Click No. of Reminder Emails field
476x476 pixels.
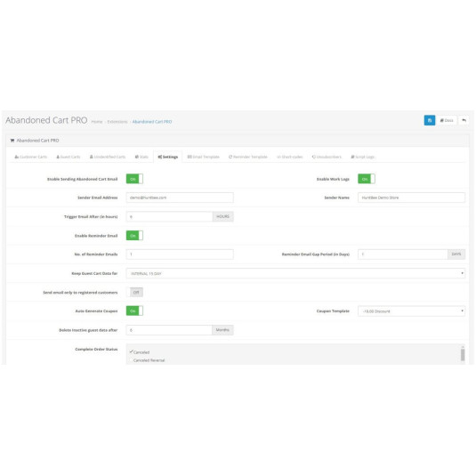click(x=180, y=254)
